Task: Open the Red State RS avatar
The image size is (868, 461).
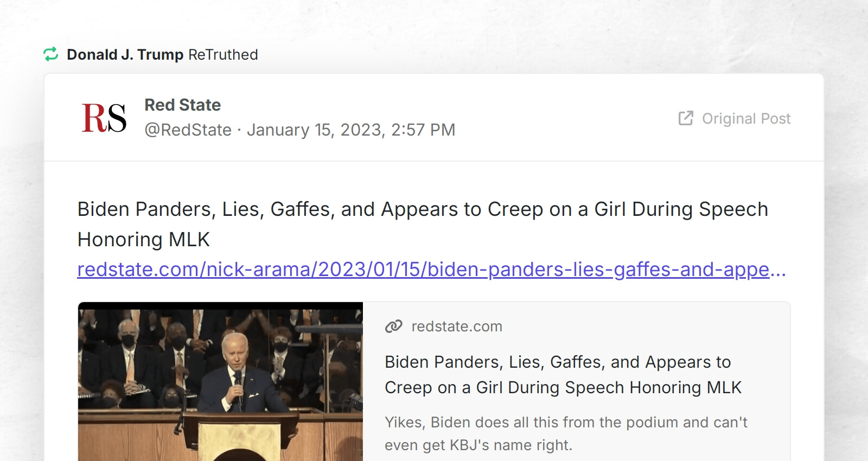Action: pyautogui.click(x=104, y=119)
